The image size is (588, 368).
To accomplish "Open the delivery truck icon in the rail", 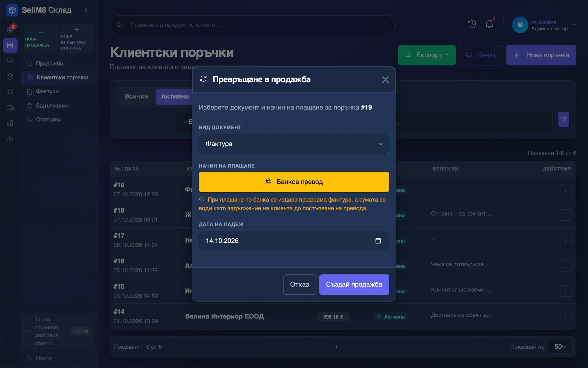I will (x=10, y=108).
